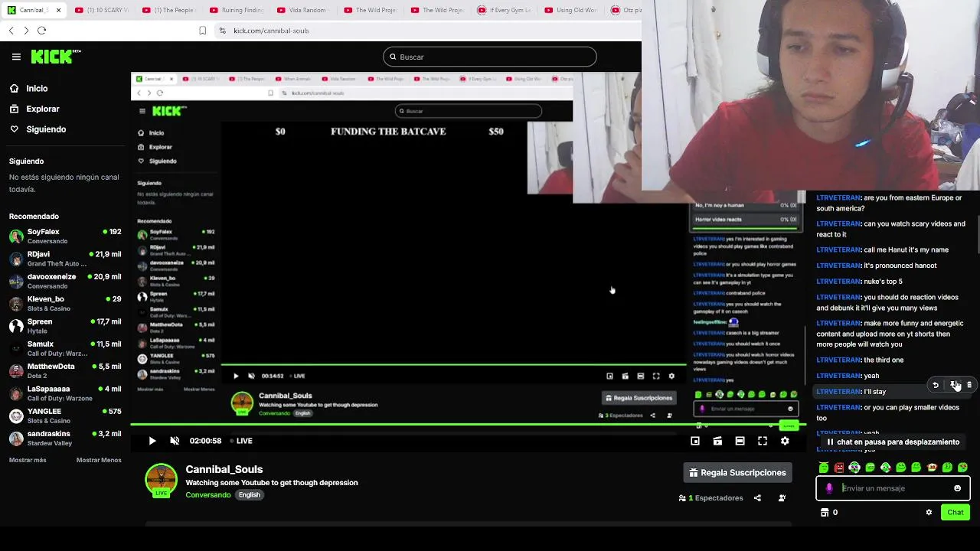Focus the Buscar search box
This screenshot has width=980, height=551.
[489, 57]
